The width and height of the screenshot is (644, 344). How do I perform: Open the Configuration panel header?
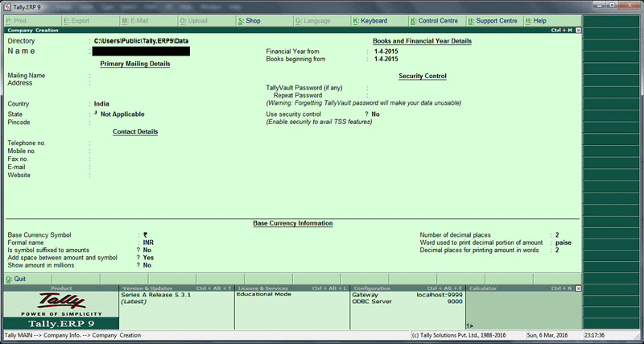point(407,288)
